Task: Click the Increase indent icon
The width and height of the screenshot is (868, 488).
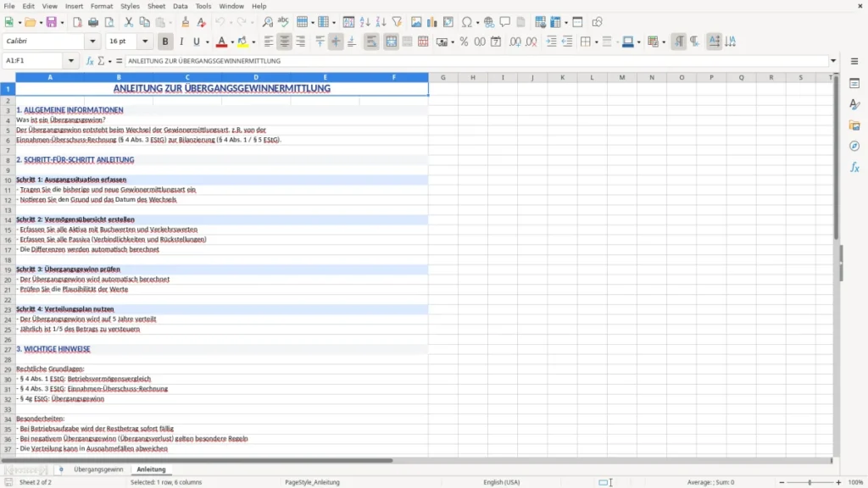Action: click(x=551, y=42)
